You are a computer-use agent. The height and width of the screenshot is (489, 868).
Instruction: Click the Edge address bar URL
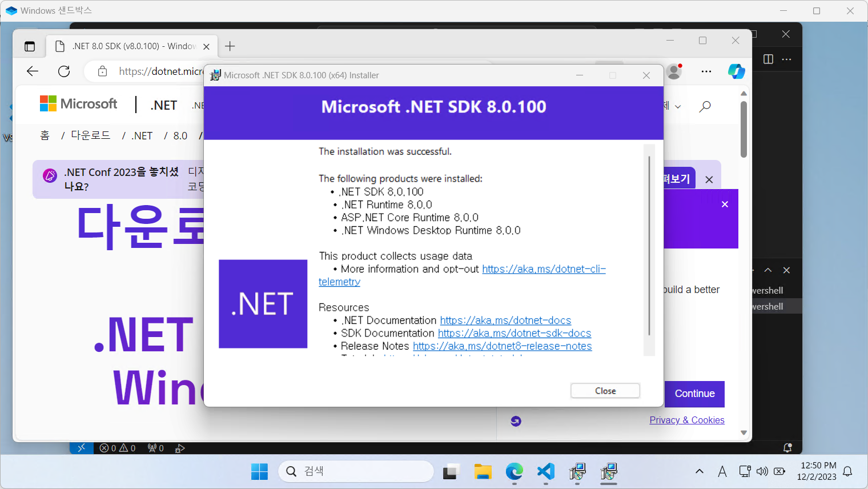(161, 71)
